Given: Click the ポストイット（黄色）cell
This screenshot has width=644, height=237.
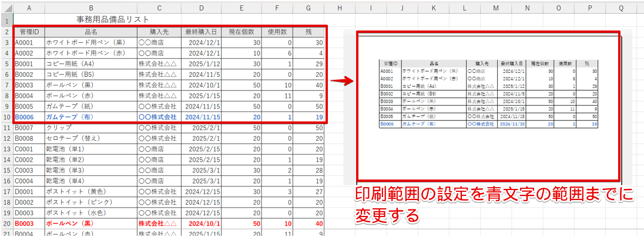Looking at the screenshot, I should tap(90, 191).
